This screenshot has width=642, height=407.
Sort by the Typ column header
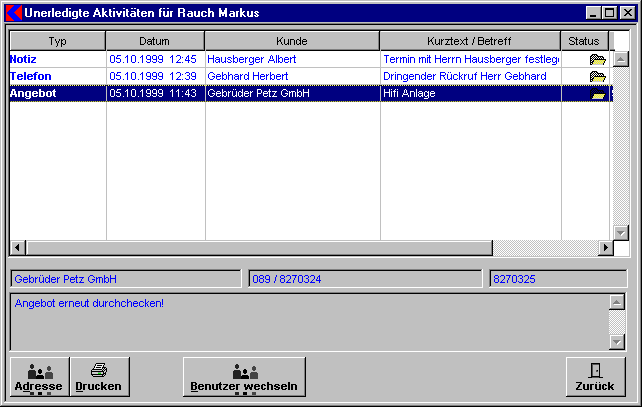click(x=58, y=41)
